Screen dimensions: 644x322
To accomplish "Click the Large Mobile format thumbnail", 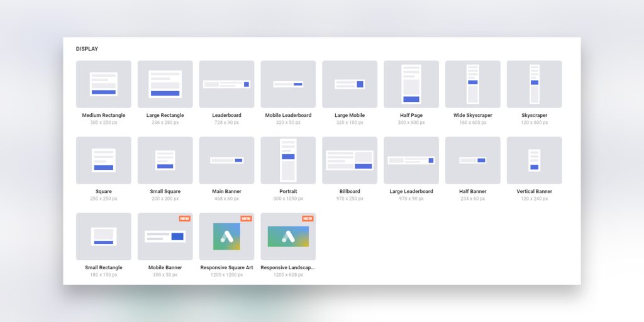I will coord(350,84).
